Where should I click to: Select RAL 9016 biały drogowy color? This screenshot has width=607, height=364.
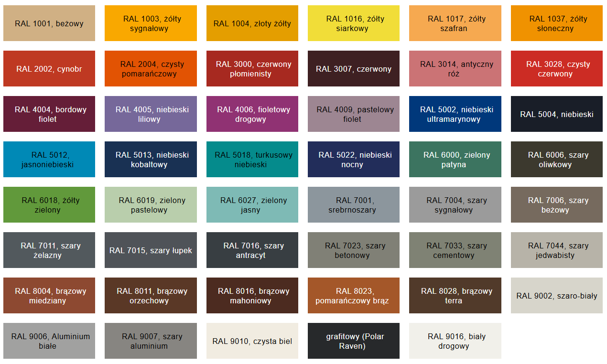[455, 341]
